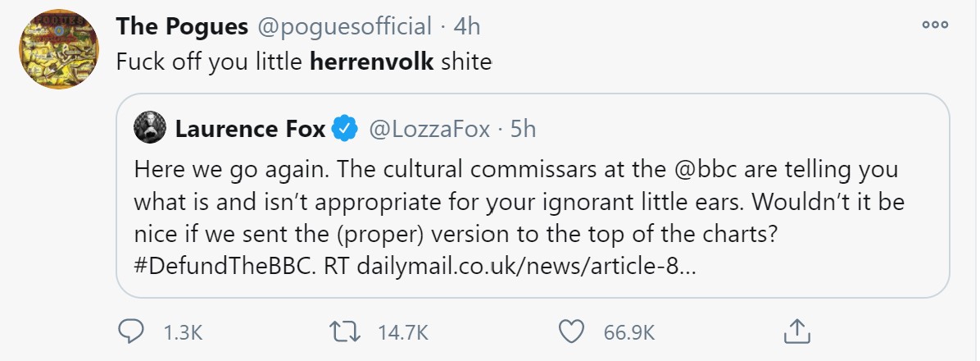The width and height of the screenshot is (980, 361).
Task: Click the reply speech bubble icon
Action: (132, 331)
